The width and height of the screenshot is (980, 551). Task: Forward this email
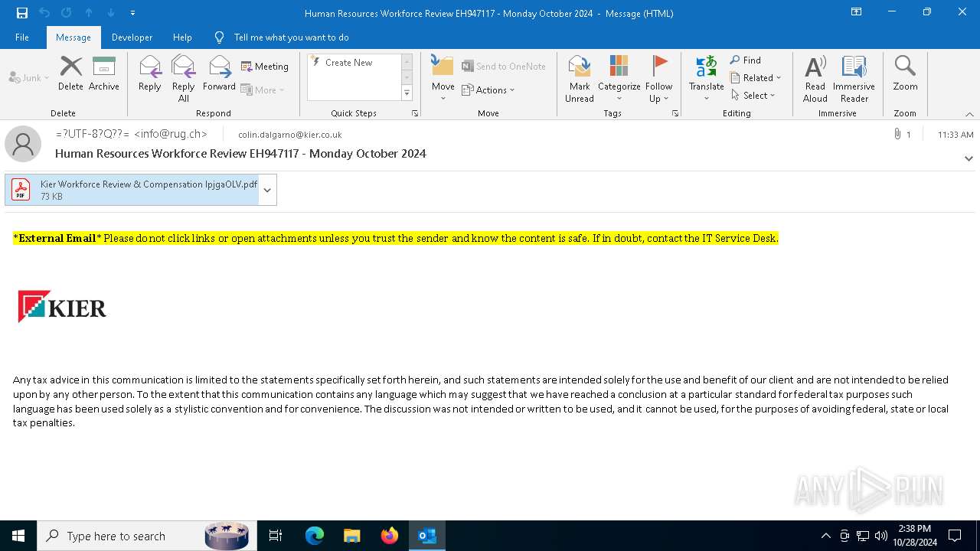point(219,74)
